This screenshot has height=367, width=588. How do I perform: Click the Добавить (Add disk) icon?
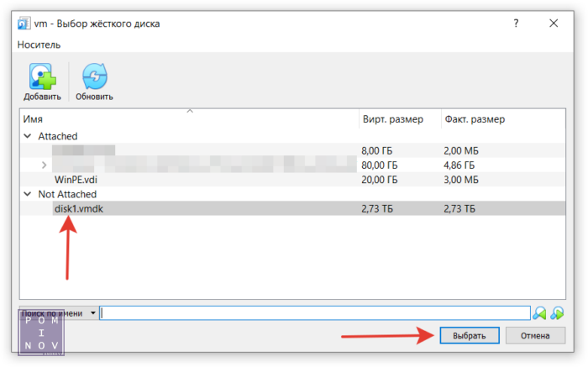(42, 77)
